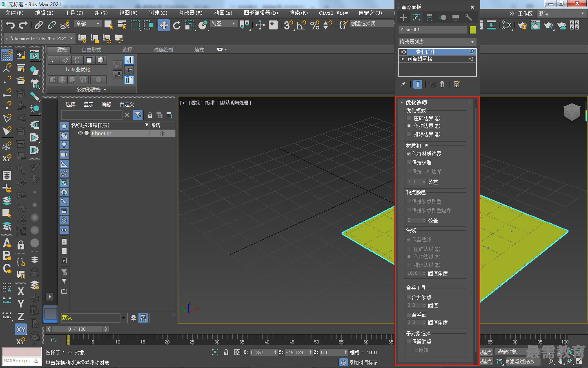Open the 修改器(M) menu

coord(191,13)
